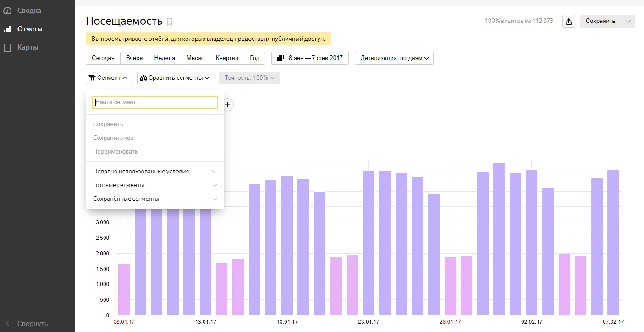Viewport: 644px width, 332px height.
Task: Expand Недавно использованные условия
Action: pyautogui.click(x=155, y=172)
